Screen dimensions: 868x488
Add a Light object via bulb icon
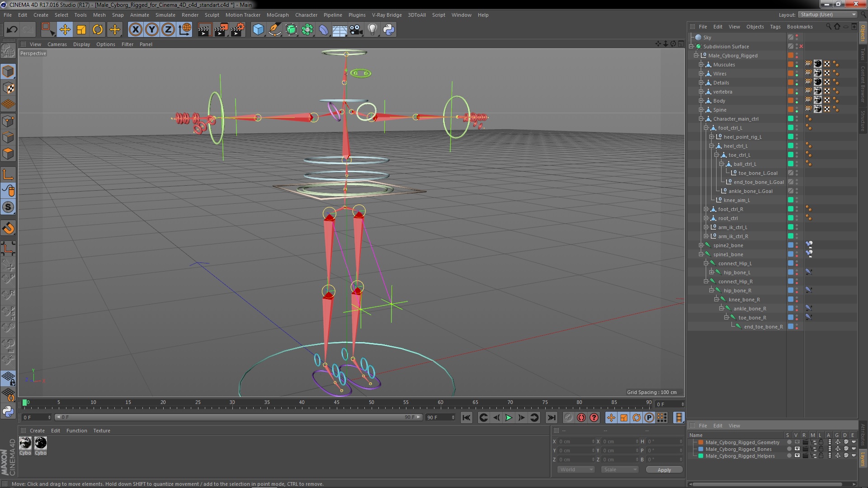click(373, 30)
